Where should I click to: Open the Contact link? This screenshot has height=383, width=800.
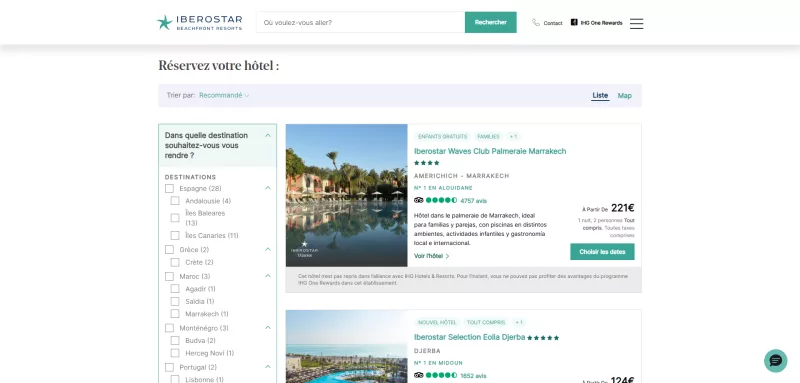tap(553, 23)
